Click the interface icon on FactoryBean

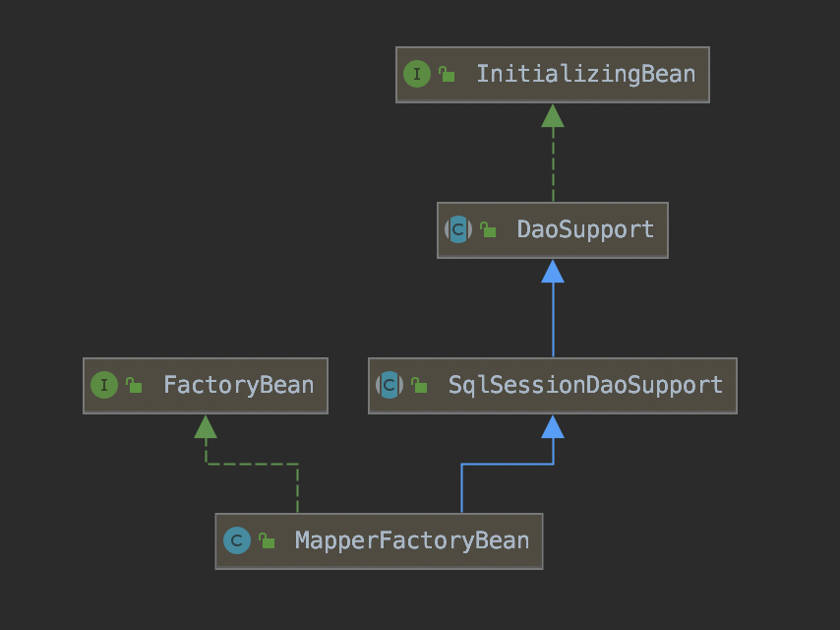[104, 385]
